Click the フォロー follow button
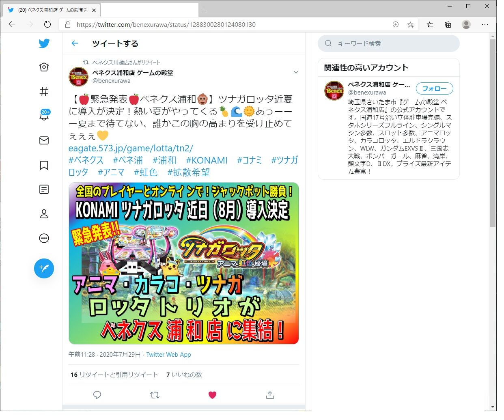Image resolution: width=504 pixels, height=420 pixels. pos(434,88)
